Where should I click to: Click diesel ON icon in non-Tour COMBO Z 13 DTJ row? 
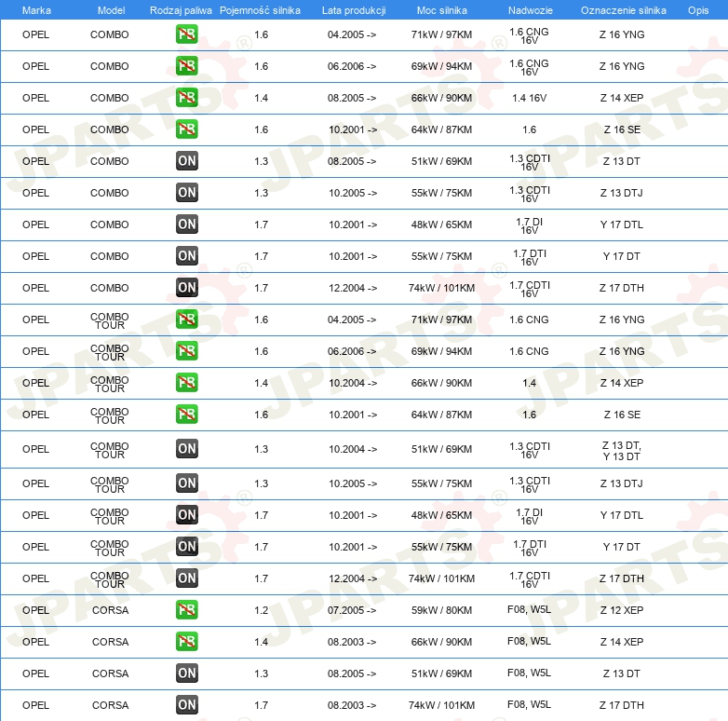pyautogui.click(x=186, y=192)
